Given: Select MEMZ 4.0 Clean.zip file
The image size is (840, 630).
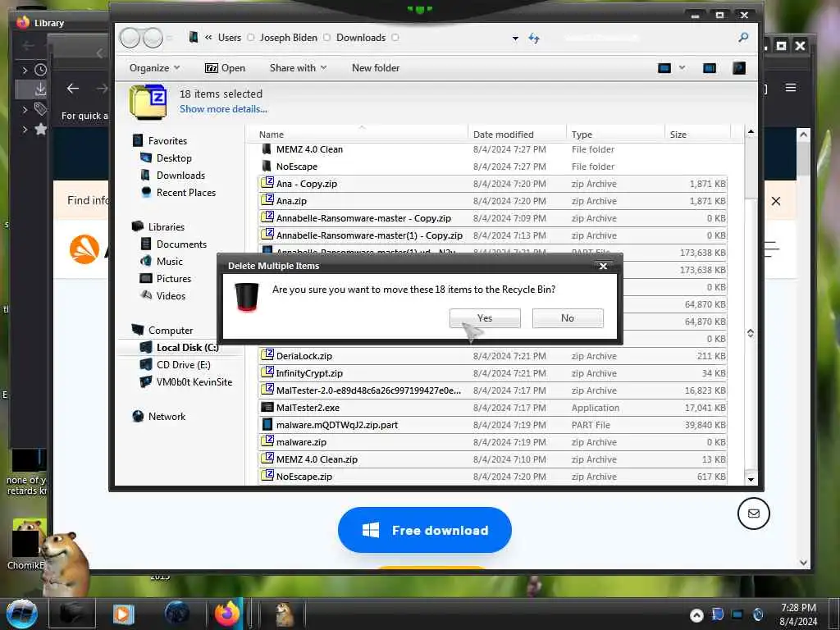Looking at the screenshot, I should click(x=317, y=459).
